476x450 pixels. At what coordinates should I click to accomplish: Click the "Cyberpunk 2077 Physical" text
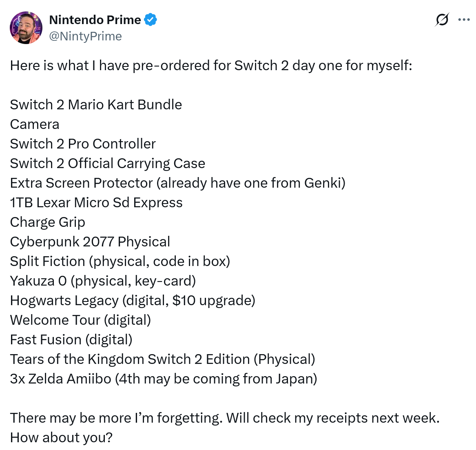point(90,242)
